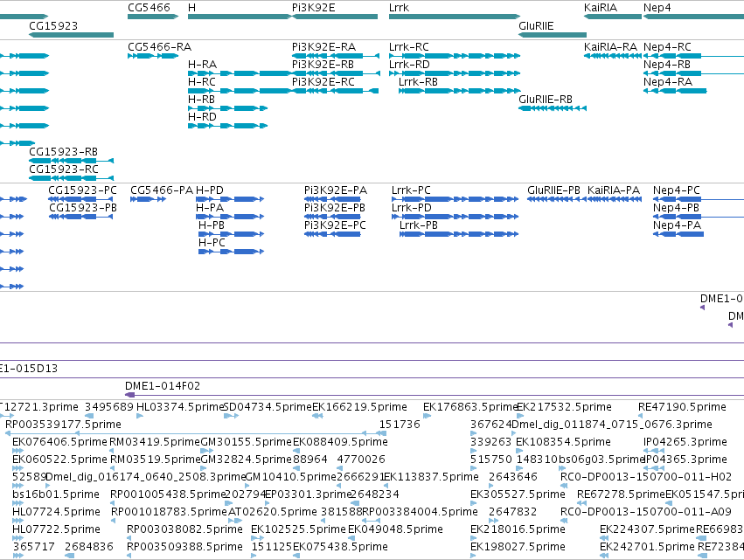Screen dimensions: 744x560
Task: Click the CG5466 gene label
Action: (x=149, y=8)
